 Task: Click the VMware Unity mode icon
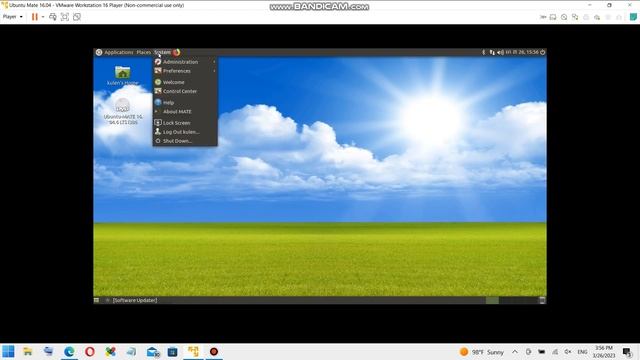pos(76,17)
